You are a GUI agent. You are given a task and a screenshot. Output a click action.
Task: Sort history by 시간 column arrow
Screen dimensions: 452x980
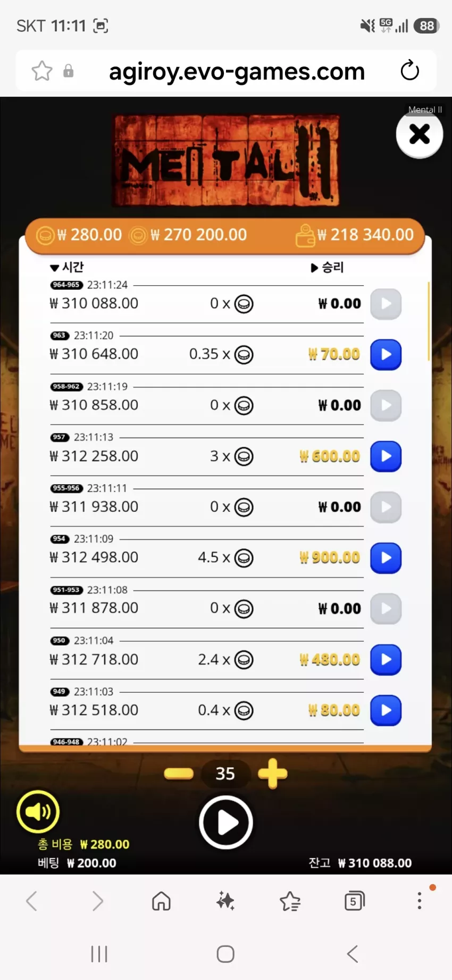coord(54,268)
